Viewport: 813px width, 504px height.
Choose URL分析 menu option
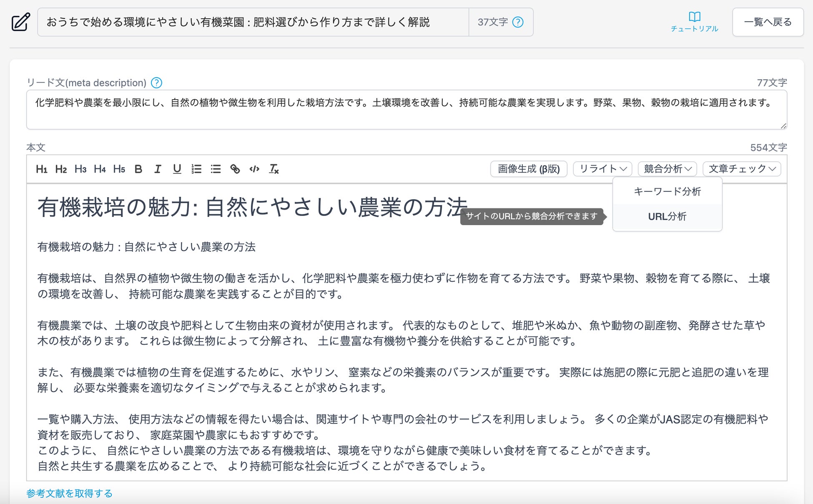pos(667,216)
